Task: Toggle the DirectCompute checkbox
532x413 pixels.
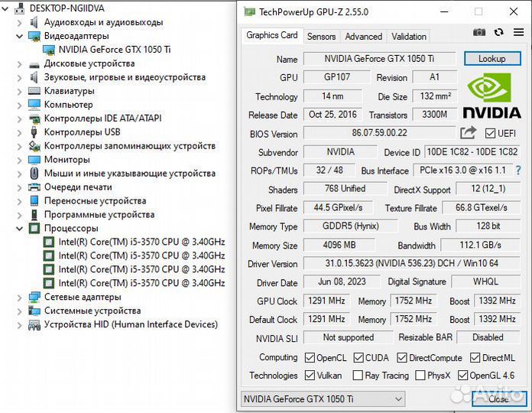Action: click(x=402, y=357)
